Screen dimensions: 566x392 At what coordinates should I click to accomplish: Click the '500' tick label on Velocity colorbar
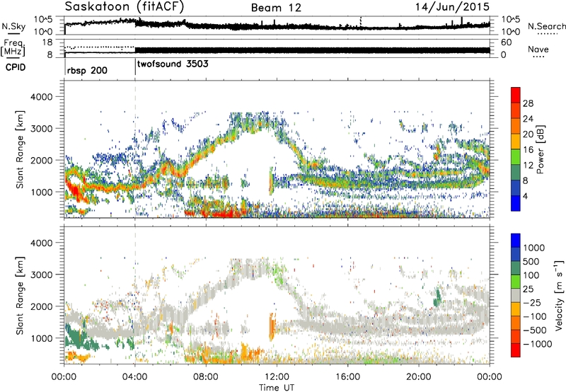(x=531, y=261)
